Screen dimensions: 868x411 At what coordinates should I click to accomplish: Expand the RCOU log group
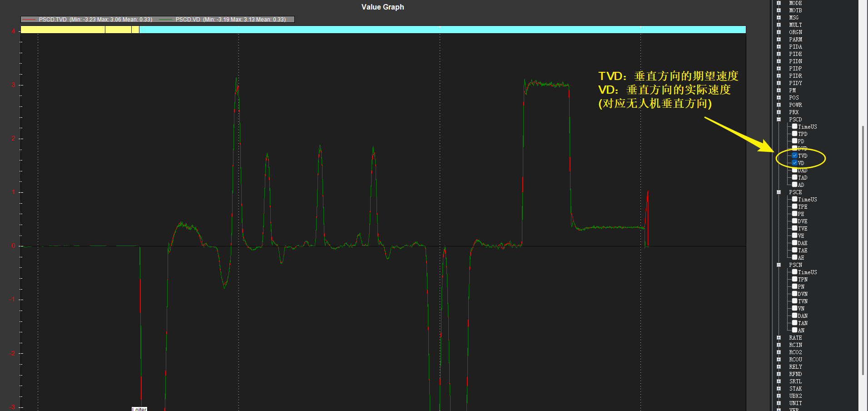click(779, 360)
